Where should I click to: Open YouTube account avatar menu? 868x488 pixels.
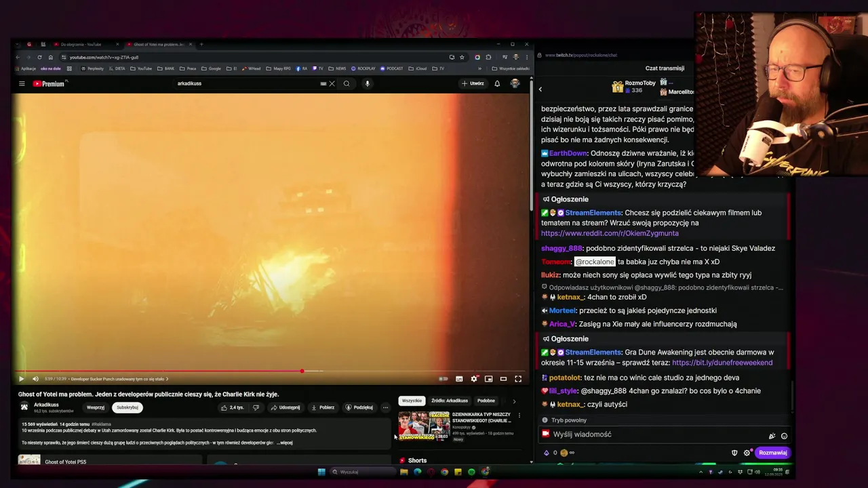tap(515, 83)
